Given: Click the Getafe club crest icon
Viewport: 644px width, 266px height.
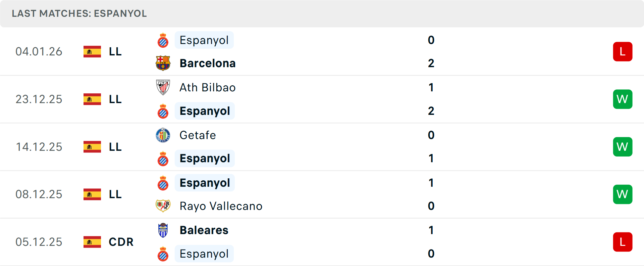Looking at the screenshot, I should click(x=163, y=135).
